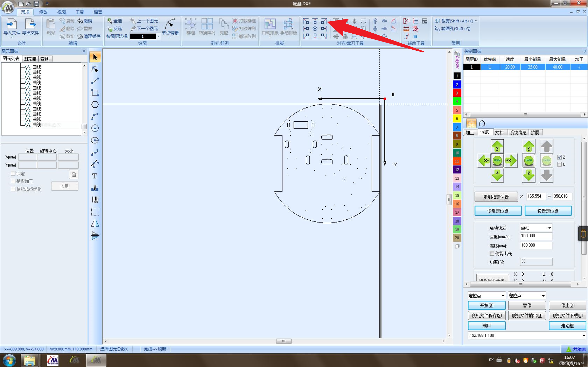
Task: Click the 偏移(mm) input field
Action: (536, 245)
